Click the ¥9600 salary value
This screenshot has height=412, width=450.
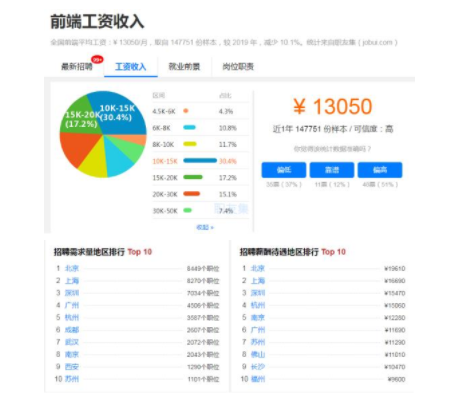[x=396, y=379]
